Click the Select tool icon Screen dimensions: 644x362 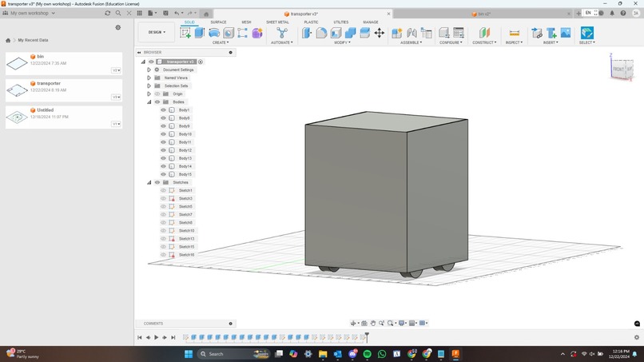[587, 33]
